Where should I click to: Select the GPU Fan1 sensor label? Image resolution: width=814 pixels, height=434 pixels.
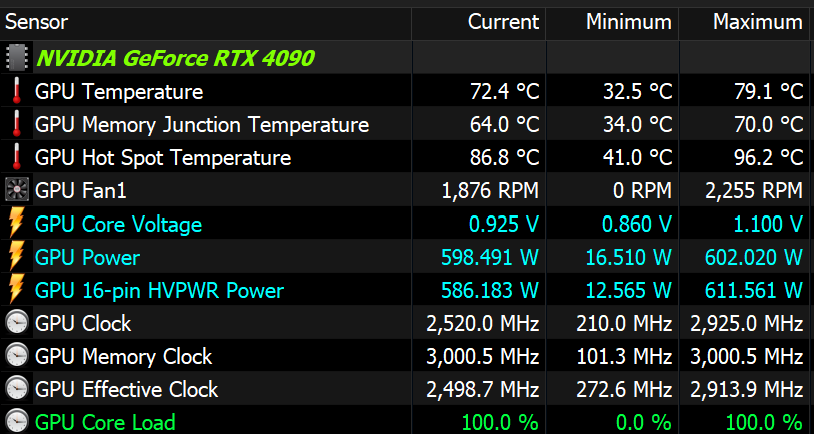click(80, 191)
